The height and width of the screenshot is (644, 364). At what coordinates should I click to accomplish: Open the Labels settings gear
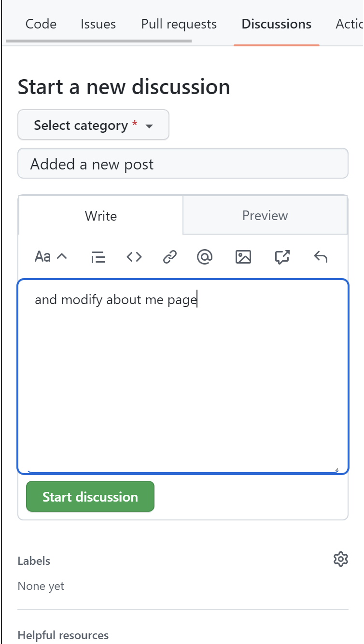coord(341,560)
